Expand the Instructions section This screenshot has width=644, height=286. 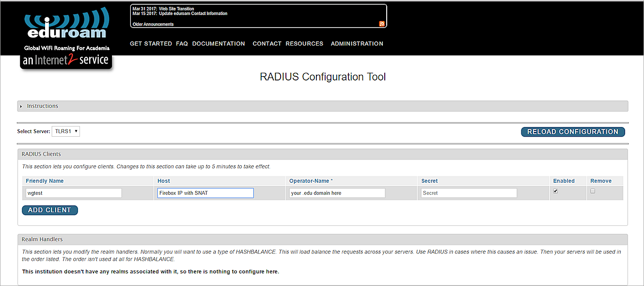(x=323, y=106)
